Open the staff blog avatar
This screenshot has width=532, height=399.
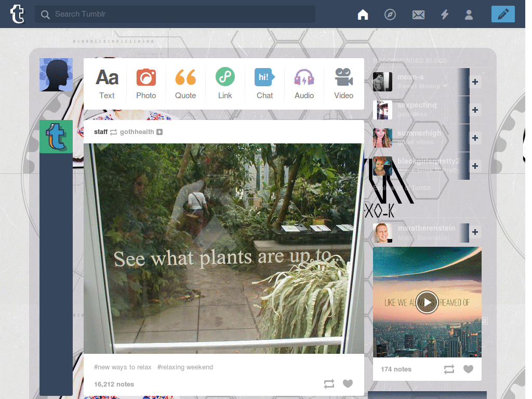point(56,137)
